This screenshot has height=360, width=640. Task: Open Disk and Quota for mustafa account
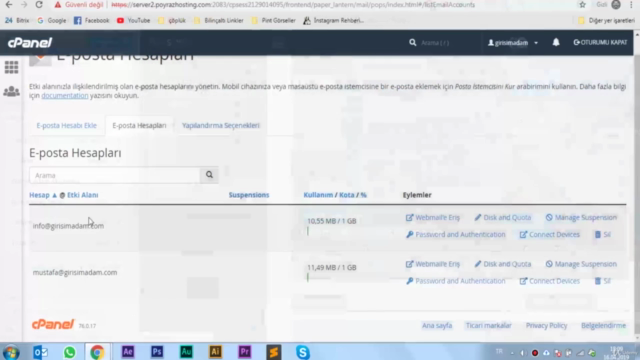click(x=502, y=264)
